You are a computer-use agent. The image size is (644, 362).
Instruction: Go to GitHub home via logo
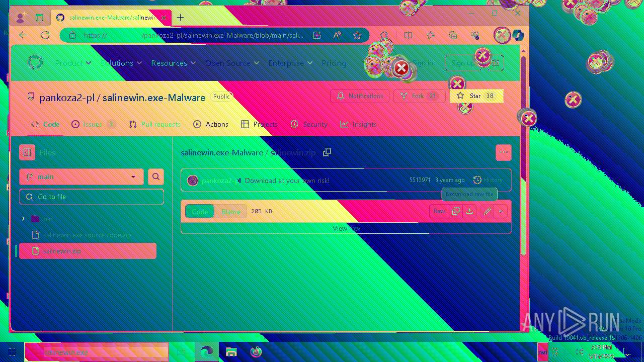(35, 63)
